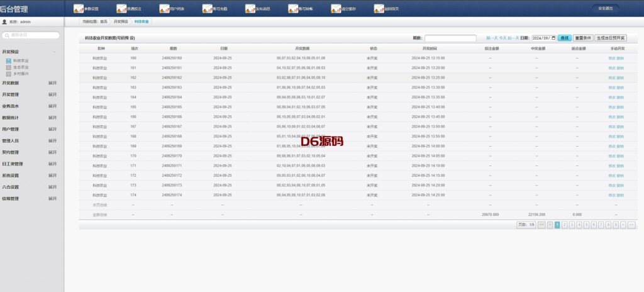Viewport: 644px width, 292px height.
Task: Expand the 数据统计 sidebar section
Action: coord(53,118)
